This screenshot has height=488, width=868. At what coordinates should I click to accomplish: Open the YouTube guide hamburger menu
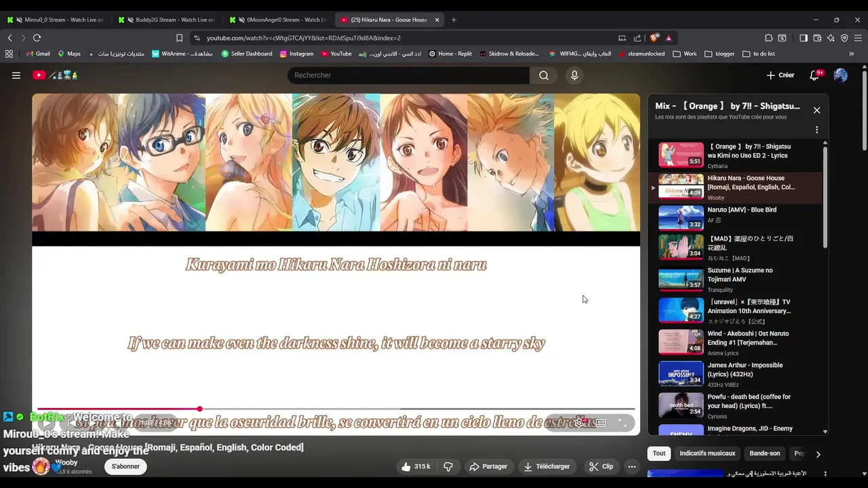(16, 75)
